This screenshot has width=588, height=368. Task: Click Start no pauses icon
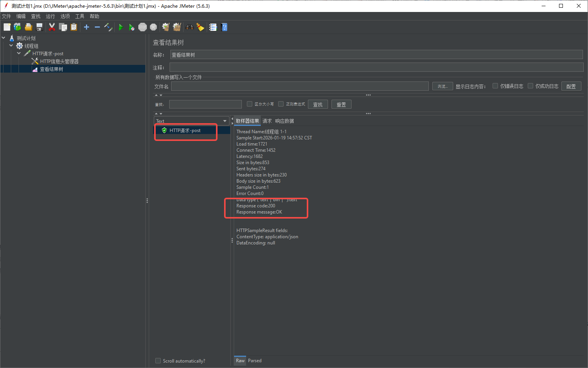[x=132, y=27]
